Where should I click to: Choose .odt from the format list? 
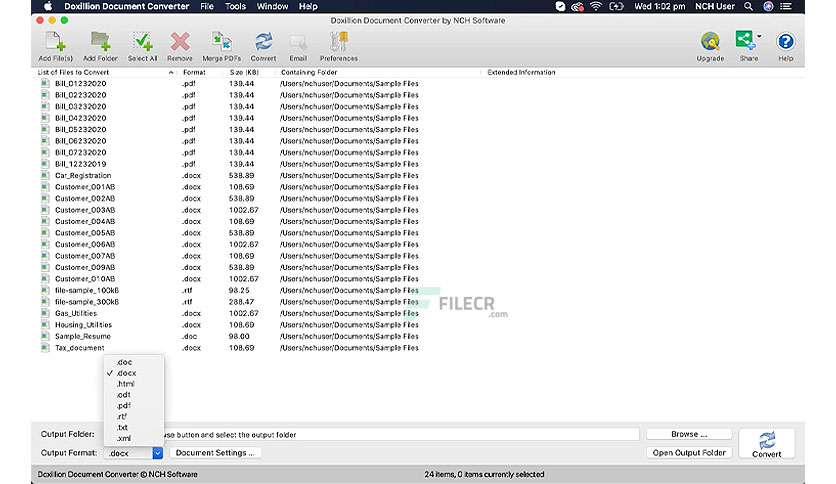(134, 395)
